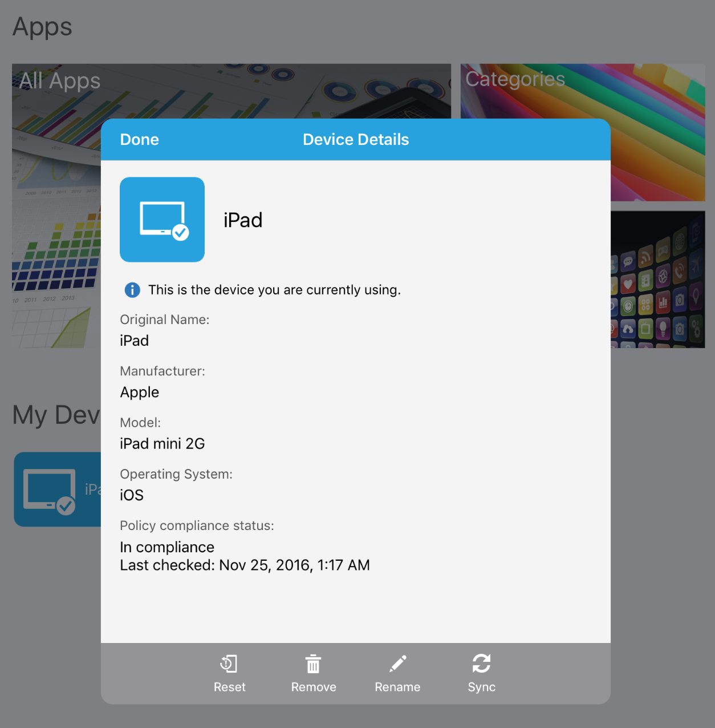715x728 pixels.
Task: Click the 'iOS' operating system value
Action: tap(132, 495)
